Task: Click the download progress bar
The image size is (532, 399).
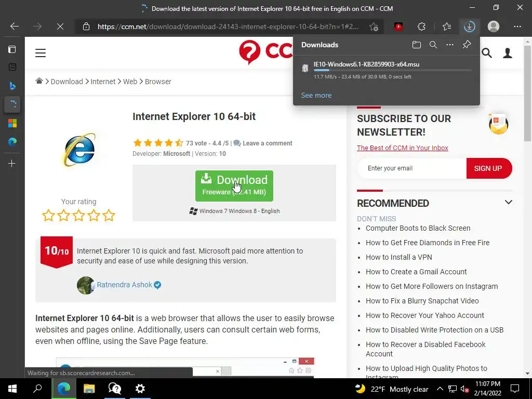Action: (393, 70)
